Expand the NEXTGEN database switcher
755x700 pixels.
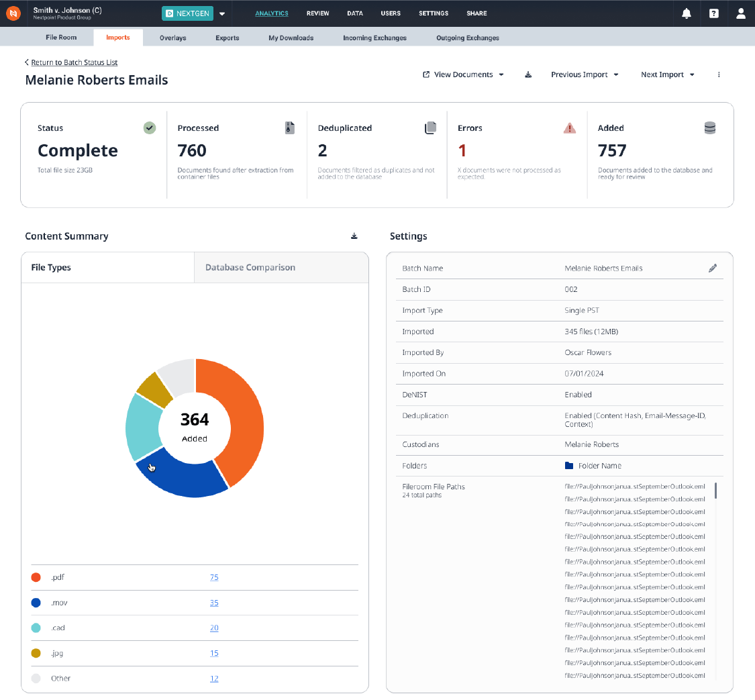pos(222,13)
